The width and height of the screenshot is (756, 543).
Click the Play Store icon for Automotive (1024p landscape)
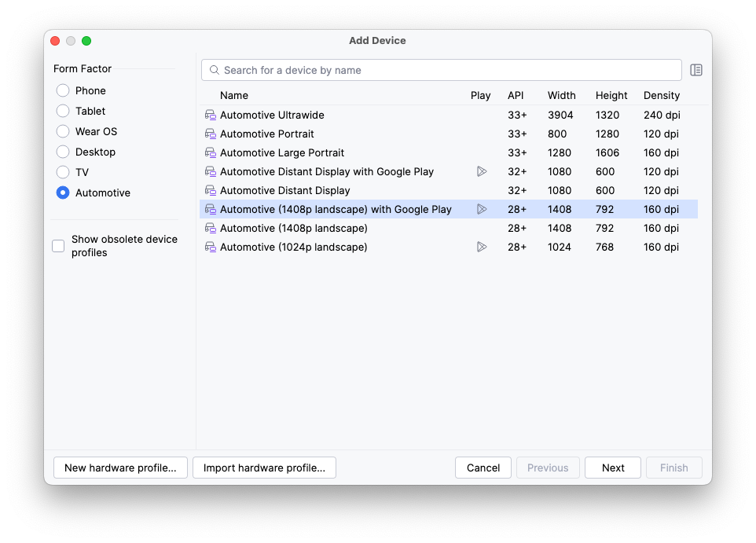pyautogui.click(x=482, y=247)
